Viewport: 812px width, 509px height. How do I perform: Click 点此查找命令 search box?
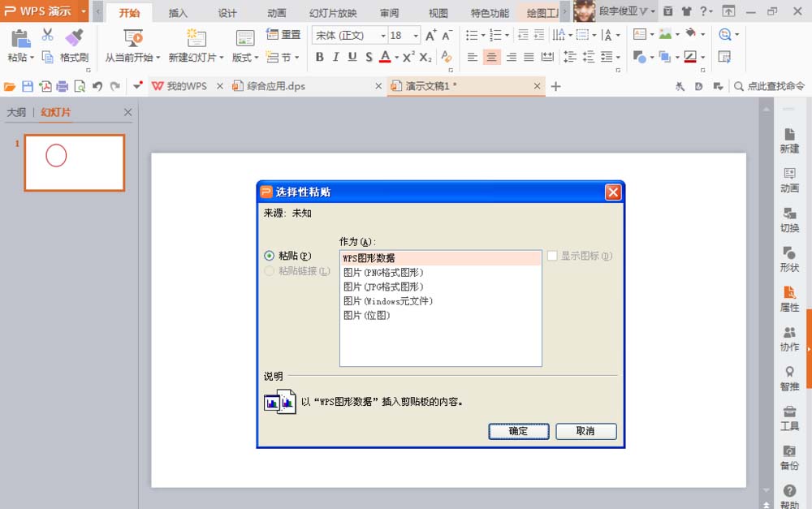(770, 87)
